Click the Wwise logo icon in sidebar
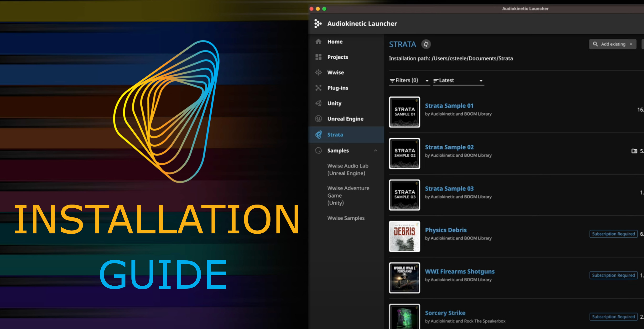The height and width of the screenshot is (329, 644). pyautogui.click(x=318, y=72)
